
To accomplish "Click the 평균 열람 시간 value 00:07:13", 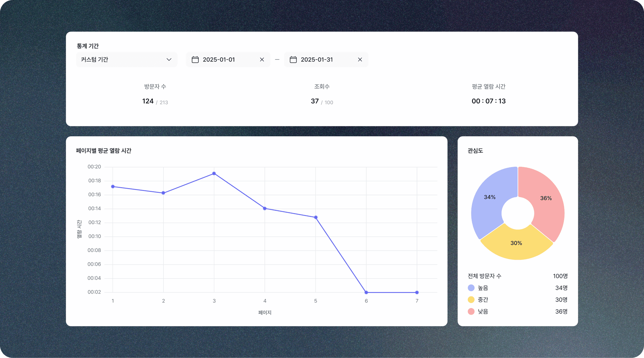I will 489,101.
